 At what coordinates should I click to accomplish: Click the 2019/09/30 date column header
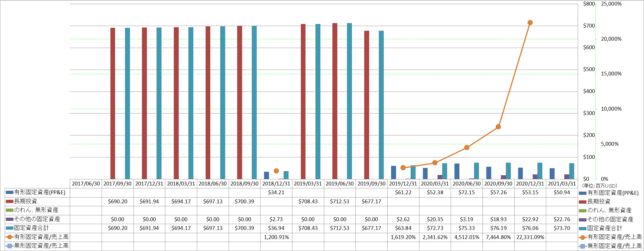(372, 184)
